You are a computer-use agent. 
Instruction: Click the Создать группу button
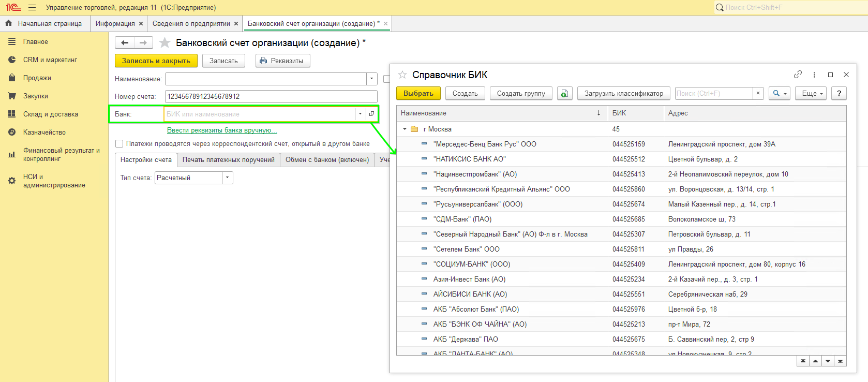click(x=521, y=93)
